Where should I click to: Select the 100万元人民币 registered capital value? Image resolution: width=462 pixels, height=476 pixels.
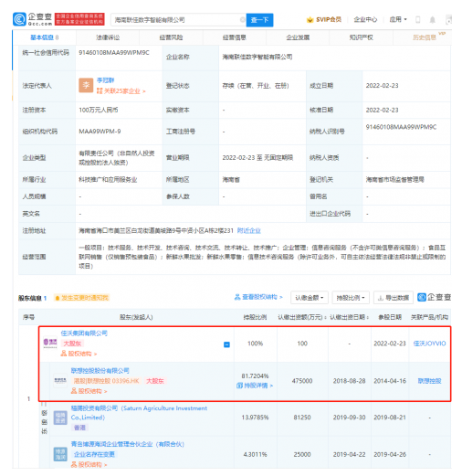click(x=99, y=110)
